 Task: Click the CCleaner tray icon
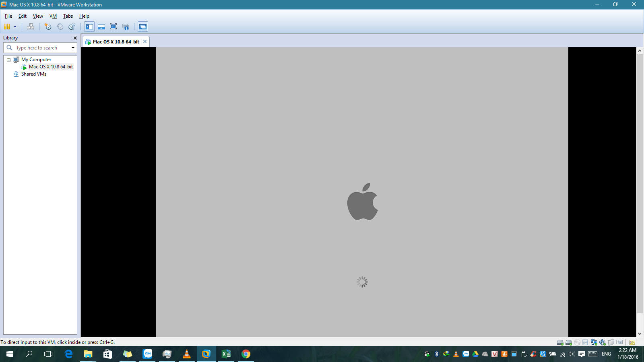[x=533, y=354]
